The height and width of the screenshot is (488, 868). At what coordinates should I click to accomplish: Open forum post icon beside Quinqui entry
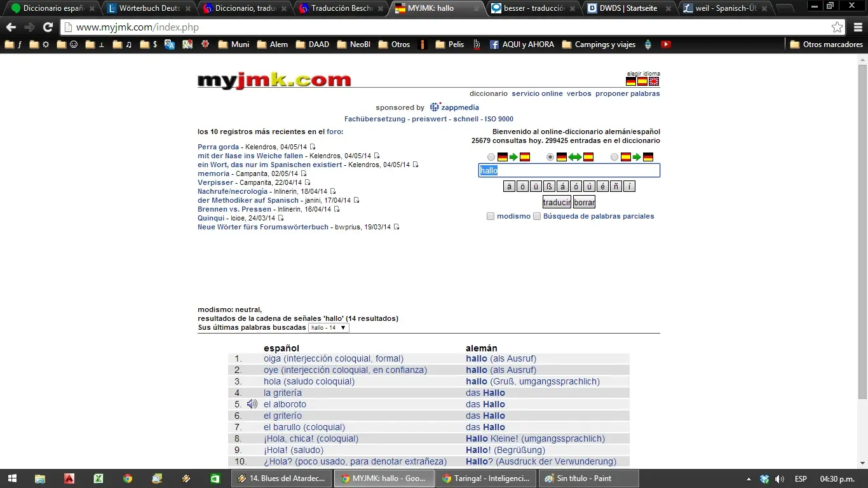pyautogui.click(x=281, y=218)
